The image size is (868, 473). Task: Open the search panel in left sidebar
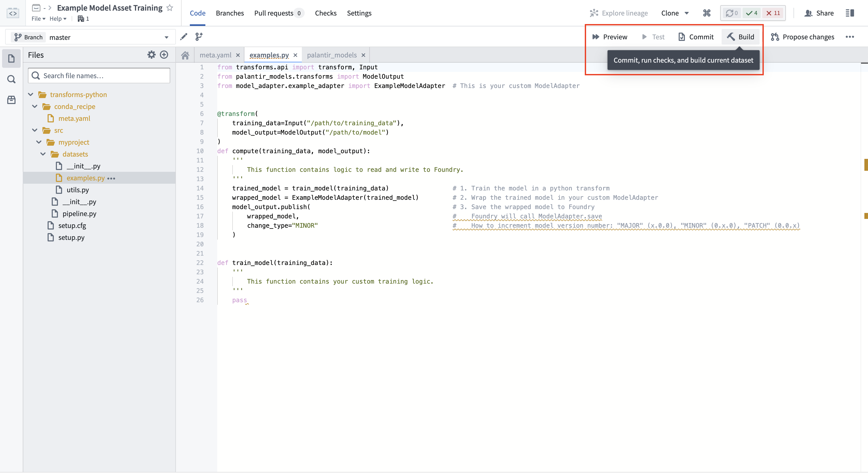point(11,79)
